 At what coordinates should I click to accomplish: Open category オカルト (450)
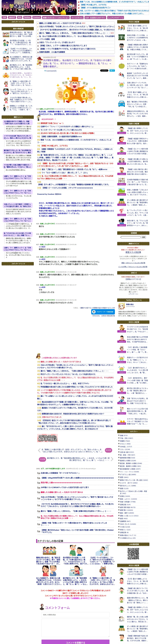click(x=125, y=444)
